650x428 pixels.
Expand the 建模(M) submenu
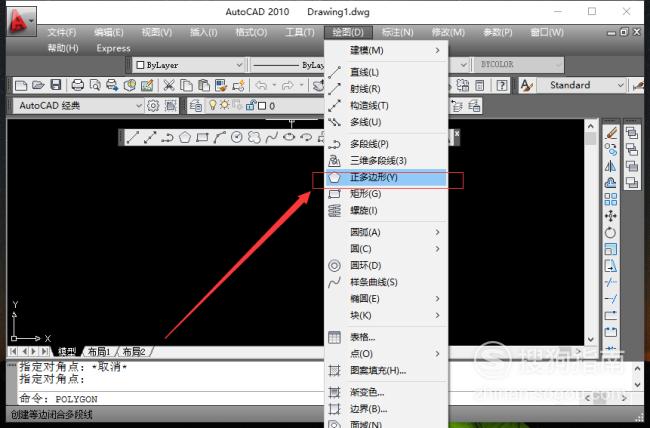(386, 50)
